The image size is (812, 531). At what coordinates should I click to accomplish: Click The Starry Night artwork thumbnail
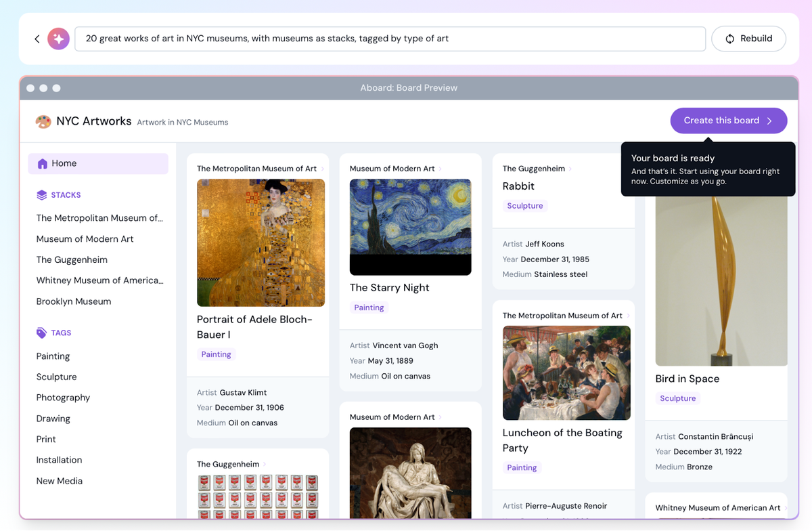point(410,227)
